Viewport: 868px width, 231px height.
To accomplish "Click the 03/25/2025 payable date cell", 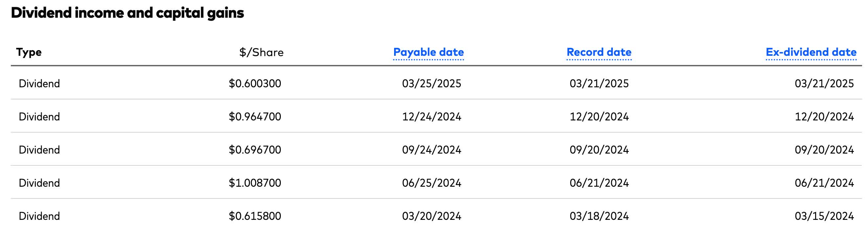I will coord(431,84).
